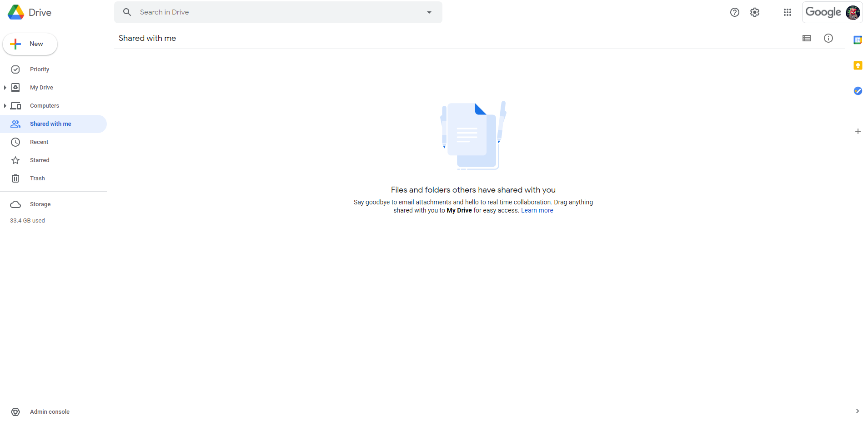Click the New button
This screenshot has width=868, height=421.
(x=30, y=44)
